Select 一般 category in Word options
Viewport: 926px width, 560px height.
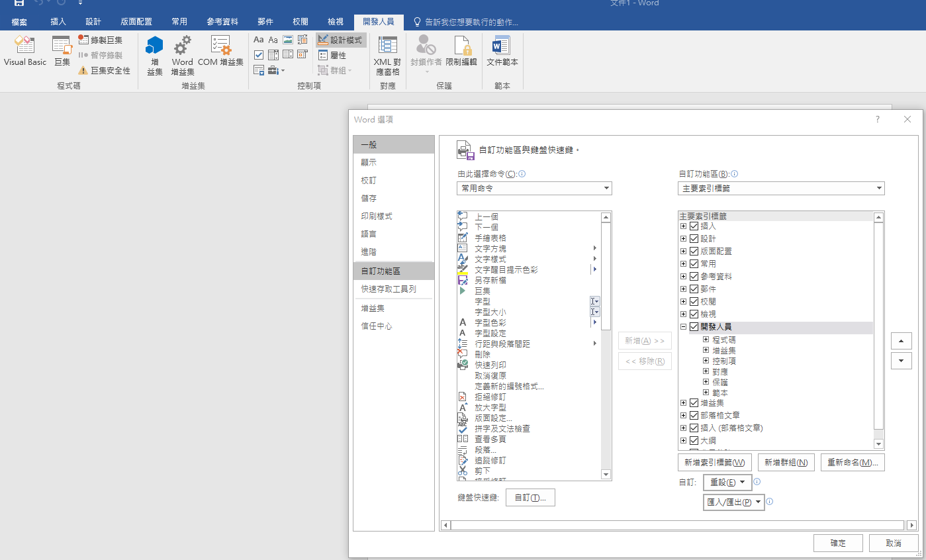point(394,144)
